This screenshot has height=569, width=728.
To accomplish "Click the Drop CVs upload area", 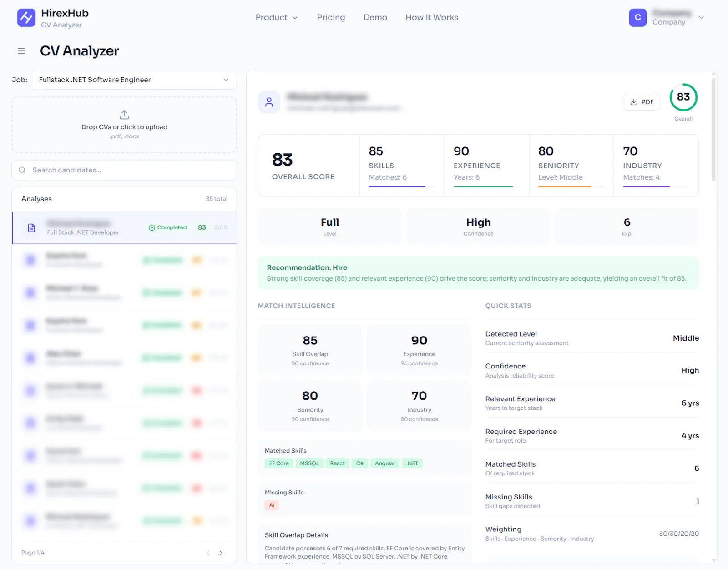I will pos(124,125).
